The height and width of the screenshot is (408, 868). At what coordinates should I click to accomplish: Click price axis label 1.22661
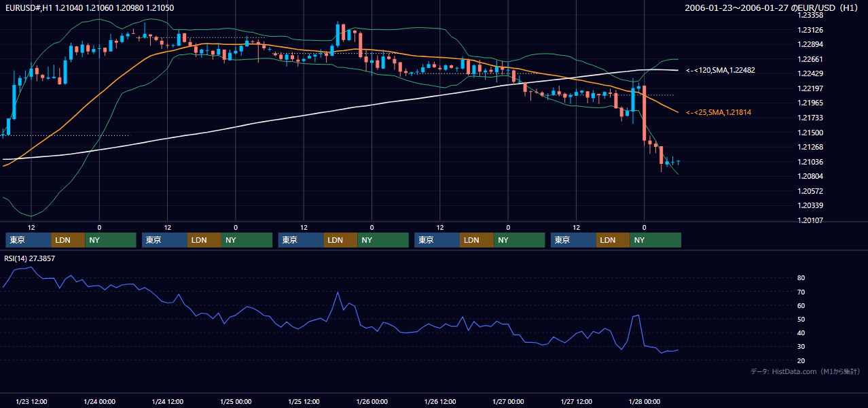pos(810,59)
